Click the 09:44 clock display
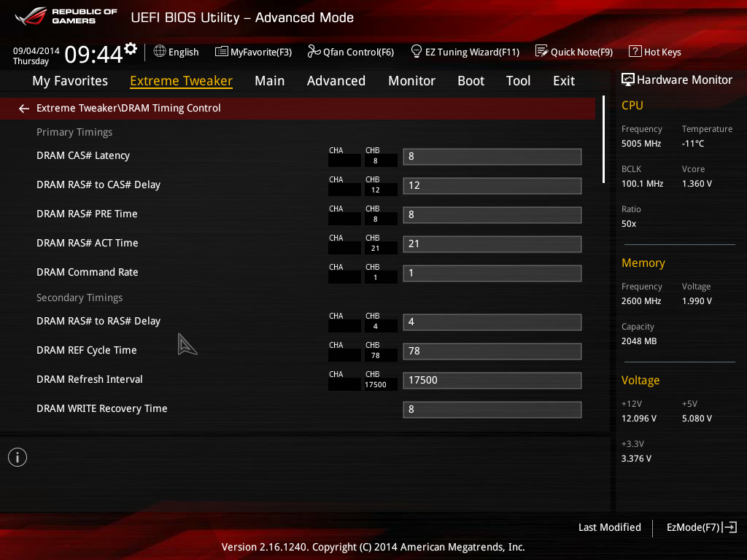Screen dimensions: 747x560 [93, 54]
